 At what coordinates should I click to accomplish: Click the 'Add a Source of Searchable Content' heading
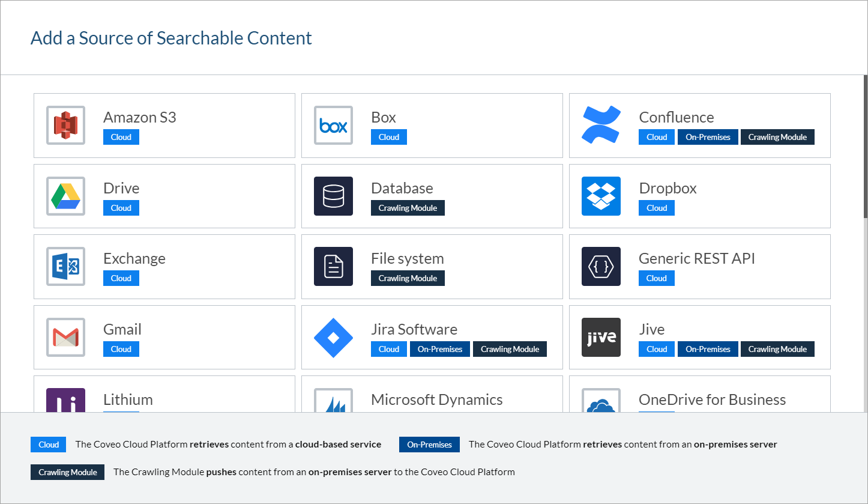pos(171,38)
